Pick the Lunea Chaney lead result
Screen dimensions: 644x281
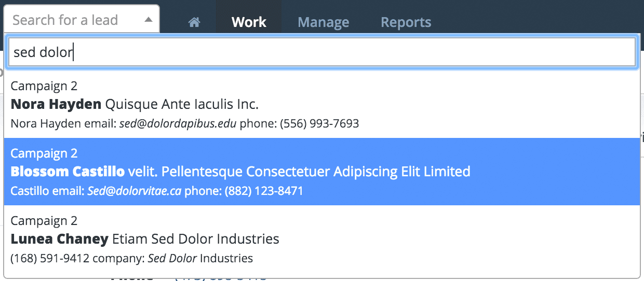pyautogui.click(x=322, y=239)
